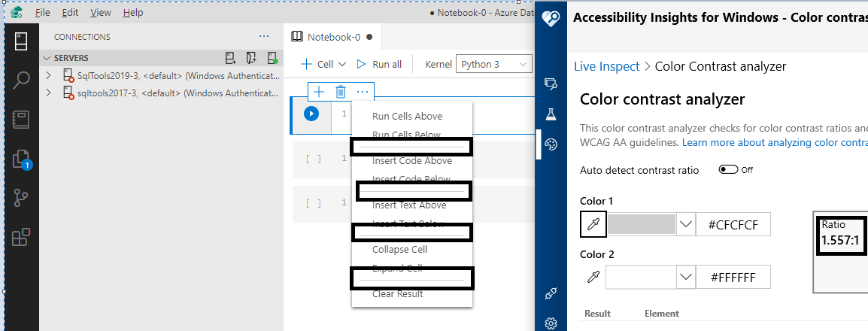This screenshot has width=868, height=331.
Task: Choose Insert Code Above from context menu
Action: coord(412,160)
